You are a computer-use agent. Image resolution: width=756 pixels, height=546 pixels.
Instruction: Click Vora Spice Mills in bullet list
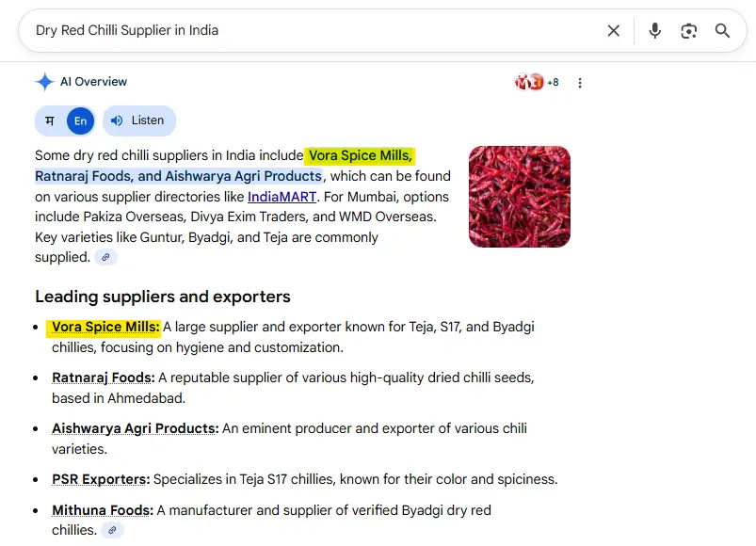(x=105, y=328)
